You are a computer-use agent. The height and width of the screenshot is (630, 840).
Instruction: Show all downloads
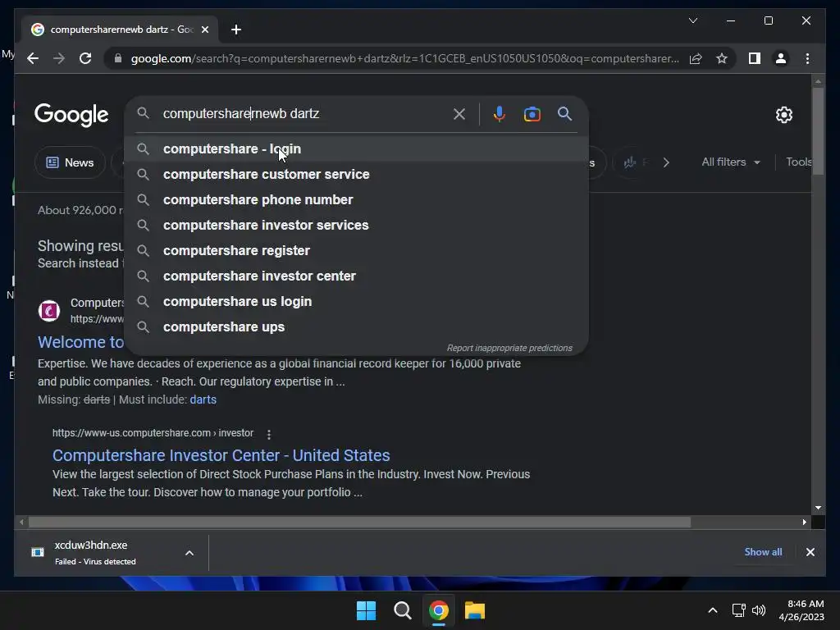763,552
